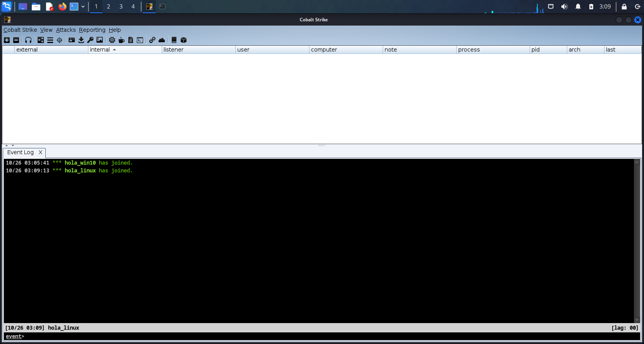Open credentials via the ID card icon

point(72,40)
